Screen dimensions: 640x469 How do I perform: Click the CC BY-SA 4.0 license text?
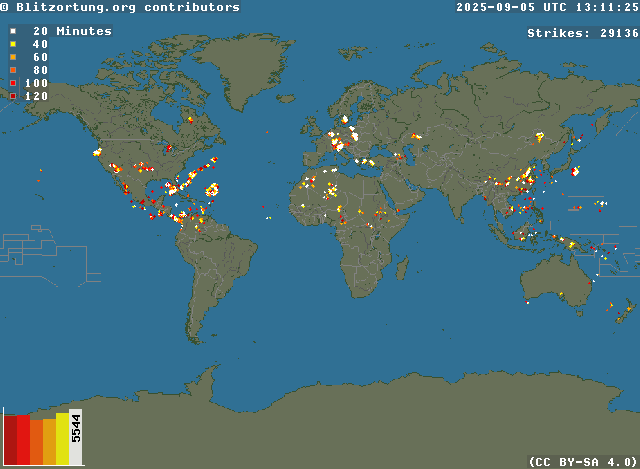coord(583,462)
